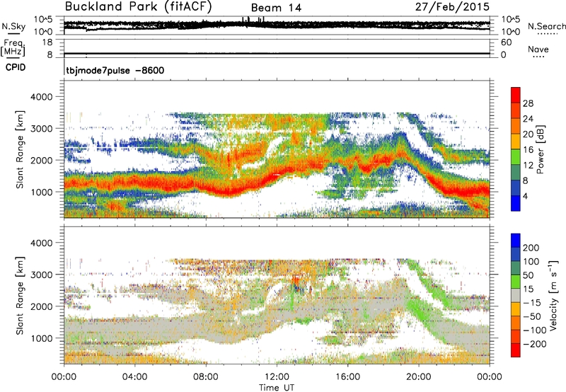Click the date "27/Feb/2015"
Image resolution: width=566 pixels, height=392 pixels.
tap(452, 7)
